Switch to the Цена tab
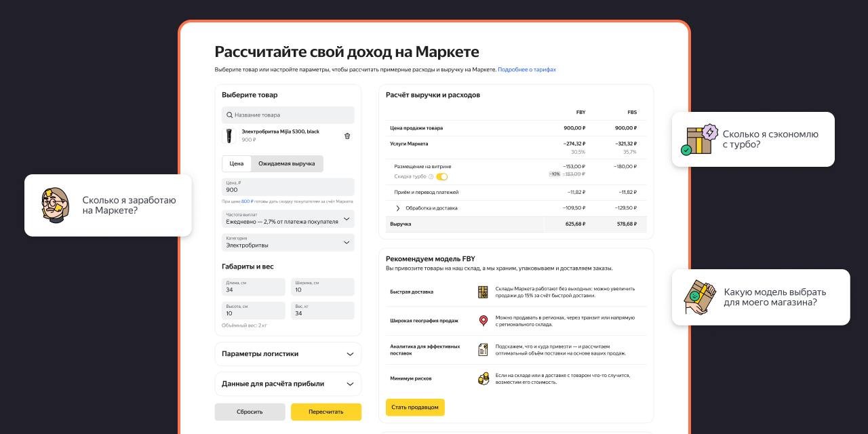Viewport: 868px width, 434px height. click(x=237, y=163)
